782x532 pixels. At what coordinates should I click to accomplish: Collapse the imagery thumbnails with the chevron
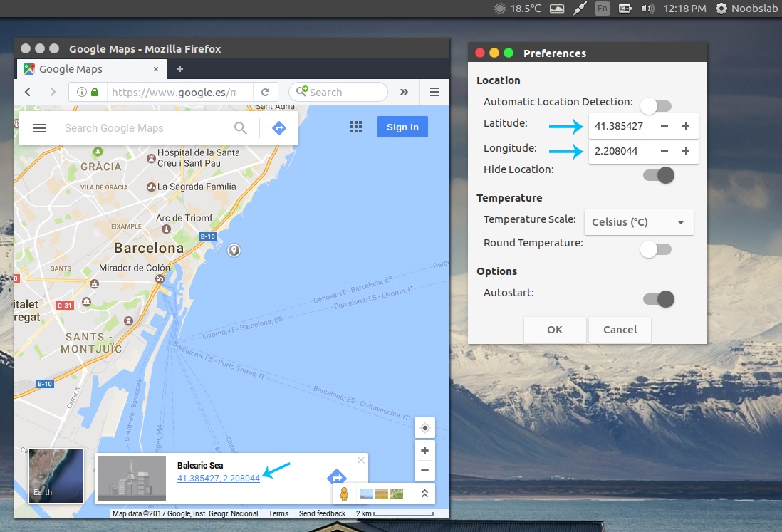[424, 493]
